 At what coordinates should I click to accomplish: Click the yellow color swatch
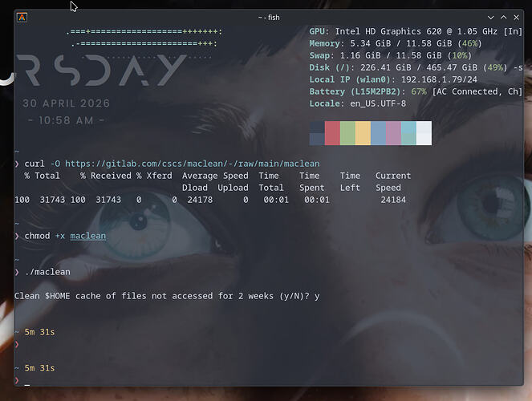[x=363, y=133]
